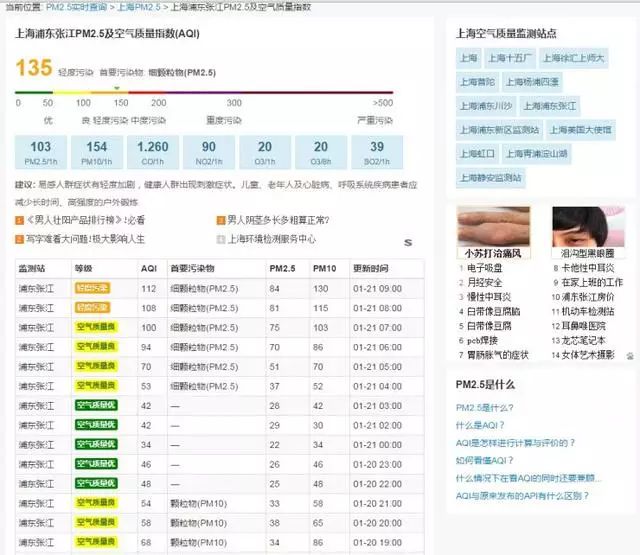Open the 耳鼻喉医院 list link
The image size is (640, 555).
(x=584, y=326)
